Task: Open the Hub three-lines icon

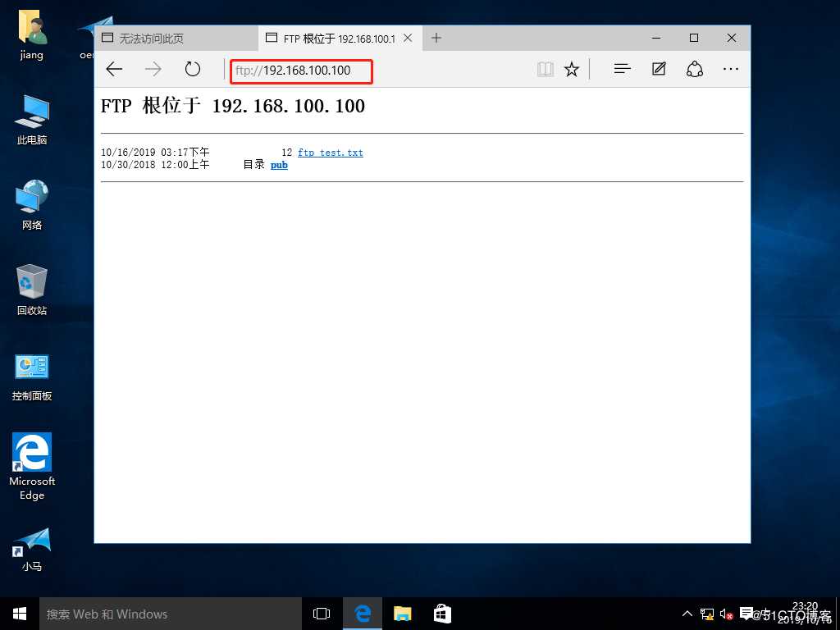Action: click(x=622, y=69)
